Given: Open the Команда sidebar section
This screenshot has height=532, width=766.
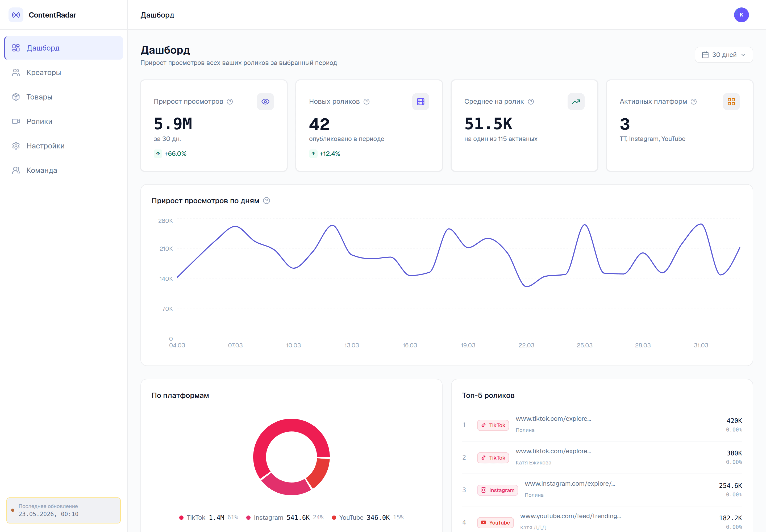Looking at the screenshot, I should (64, 170).
